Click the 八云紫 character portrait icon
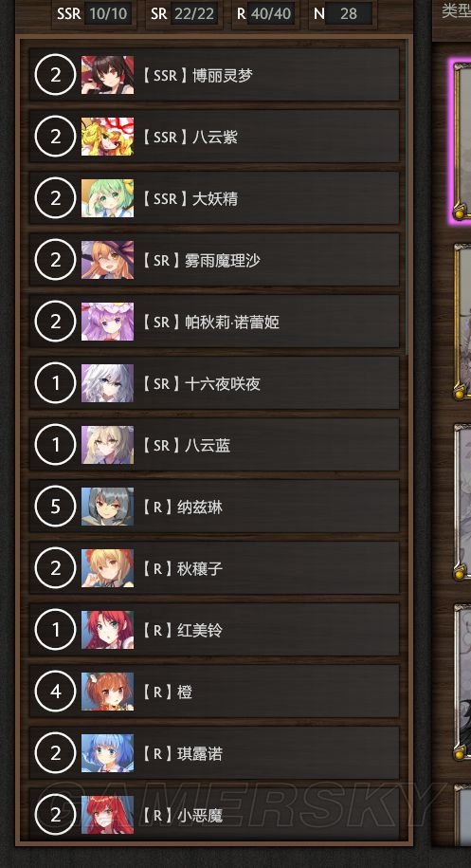 tap(107, 137)
